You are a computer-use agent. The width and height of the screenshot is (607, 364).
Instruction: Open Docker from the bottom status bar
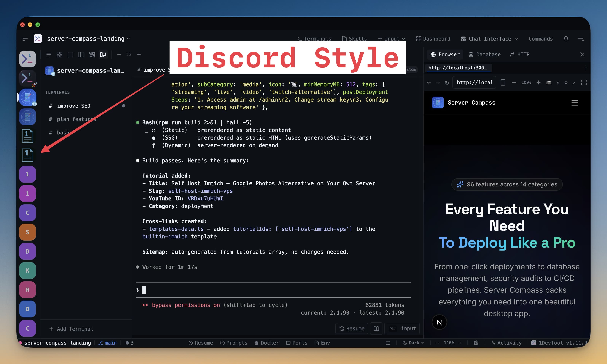tap(266, 343)
